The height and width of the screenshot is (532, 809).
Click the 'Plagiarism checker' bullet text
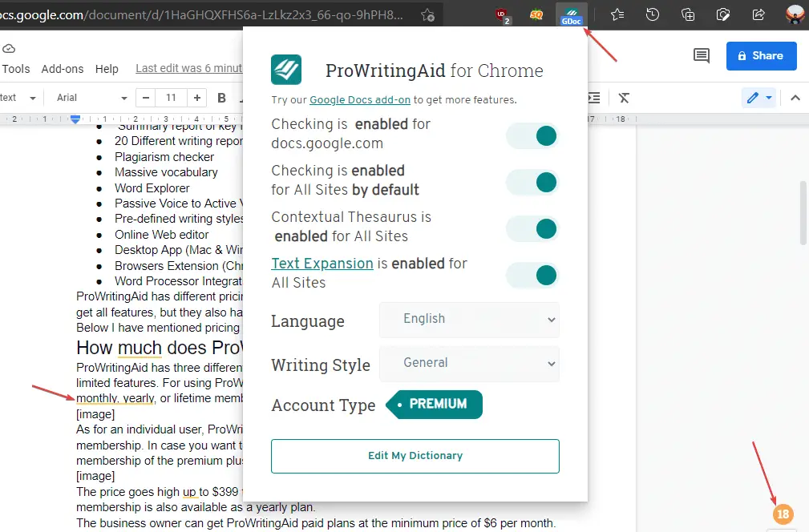[164, 157]
